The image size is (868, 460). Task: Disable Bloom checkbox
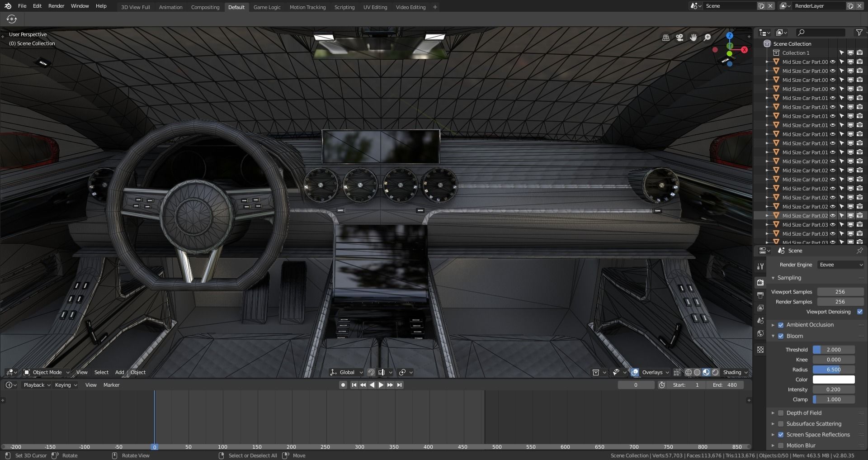tap(781, 336)
